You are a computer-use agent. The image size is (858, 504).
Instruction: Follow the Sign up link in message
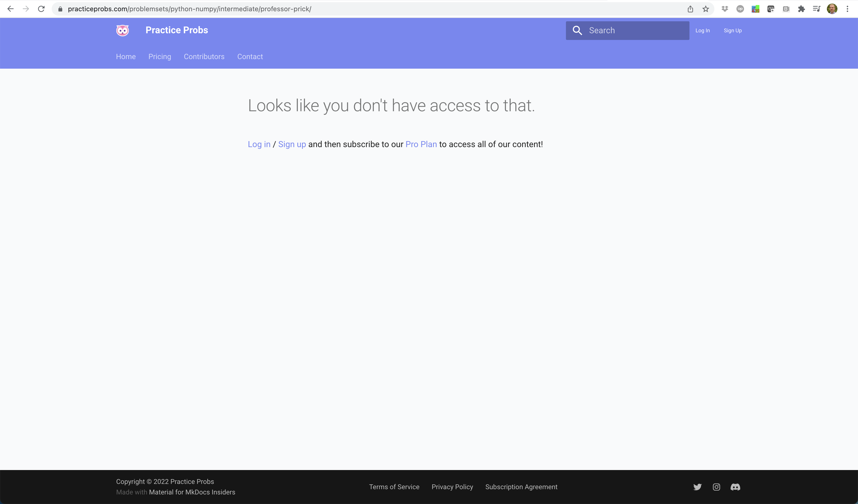[292, 144]
